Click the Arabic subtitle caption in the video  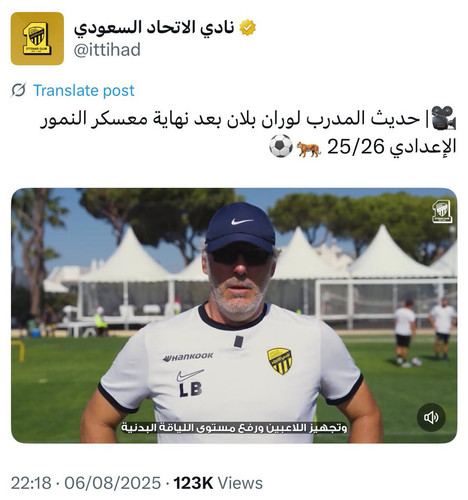click(x=234, y=427)
